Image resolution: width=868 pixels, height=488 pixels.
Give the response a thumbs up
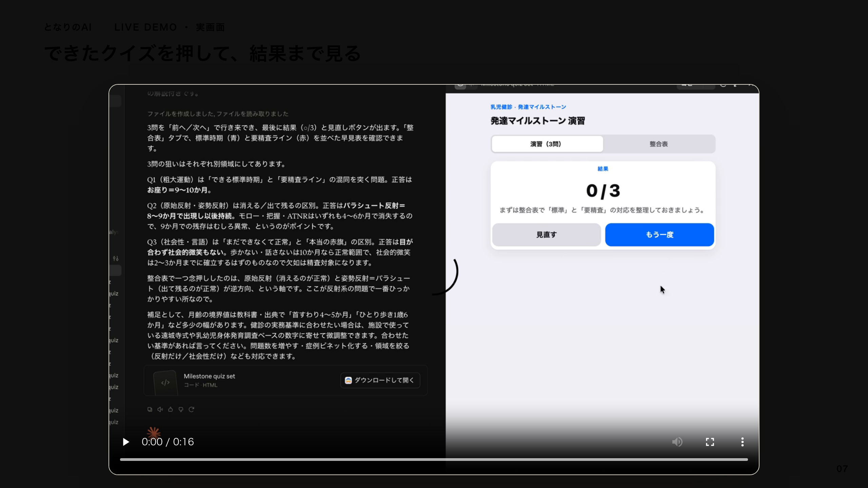(171, 409)
